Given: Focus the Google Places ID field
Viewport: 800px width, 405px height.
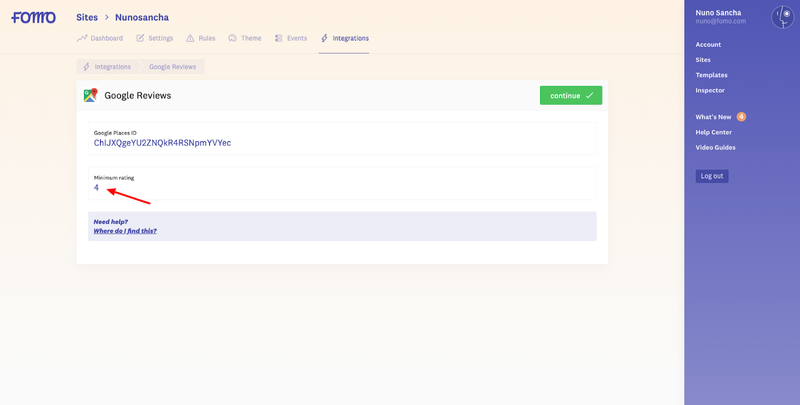Looking at the screenshot, I should [x=342, y=139].
